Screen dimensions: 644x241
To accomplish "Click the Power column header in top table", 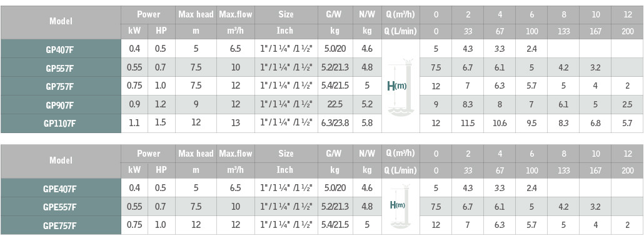I will coord(148,15).
